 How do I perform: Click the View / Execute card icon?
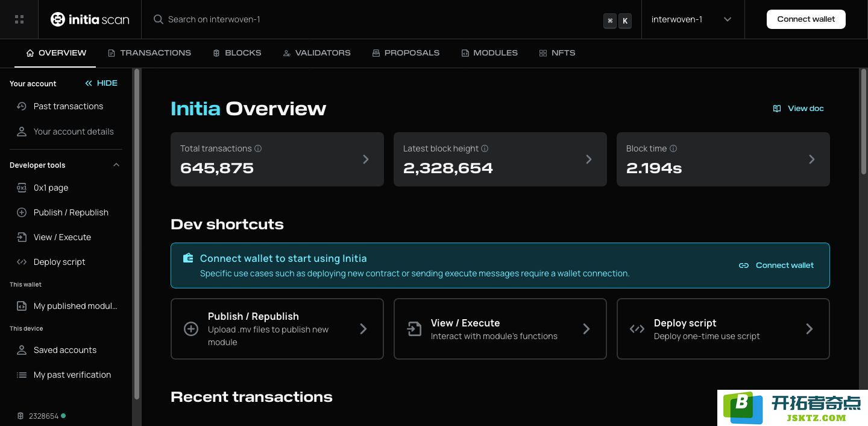pos(414,329)
